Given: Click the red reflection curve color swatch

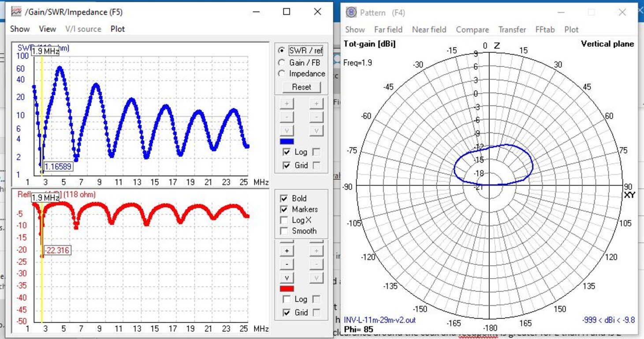Looking at the screenshot, I should pos(287,289).
